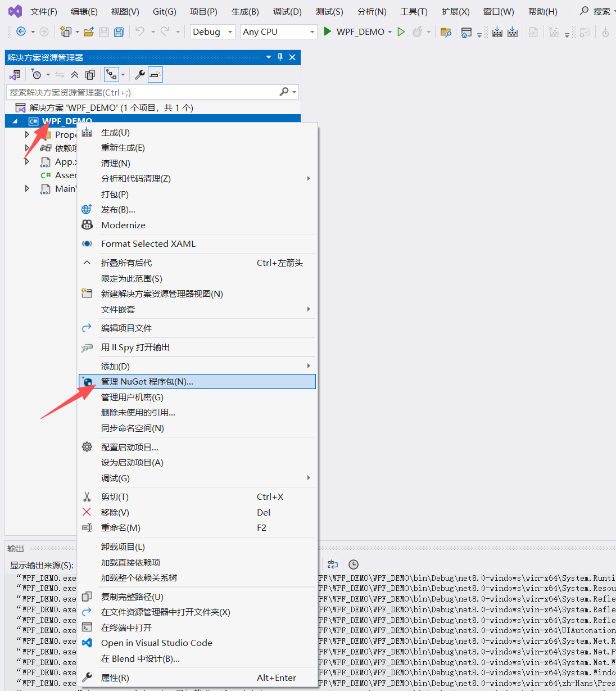Click the Solution Explorer search magnifier icon
Image resolution: width=616 pixels, height=691 pixels.
click(x=284, y=92)
